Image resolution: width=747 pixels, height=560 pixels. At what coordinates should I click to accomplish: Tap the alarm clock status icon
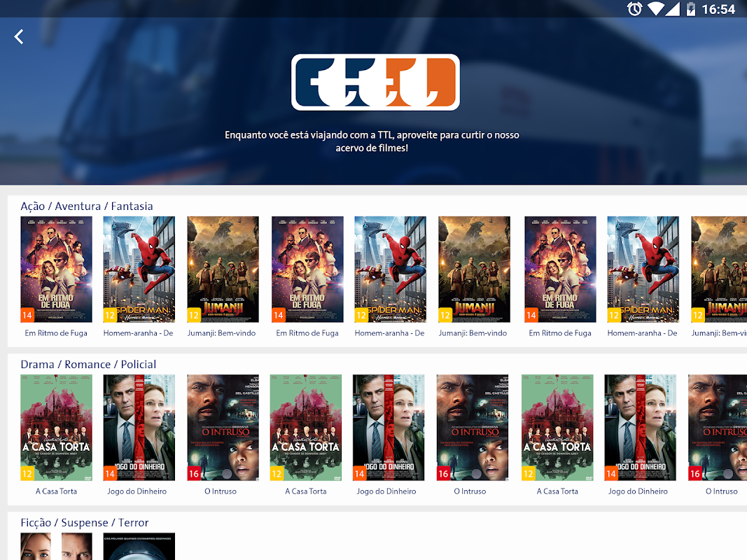[634, 8]
